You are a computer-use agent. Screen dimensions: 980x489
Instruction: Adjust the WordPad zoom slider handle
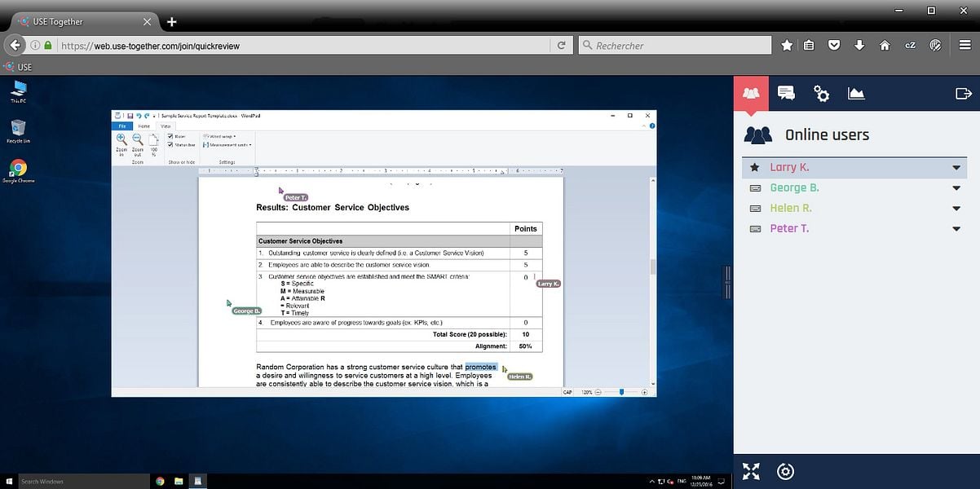[x=621, y=392]
